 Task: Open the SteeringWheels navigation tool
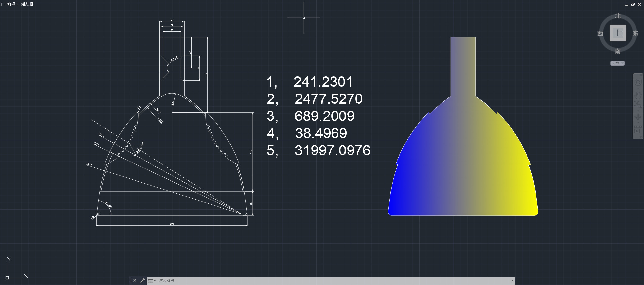tap(638, 83)
